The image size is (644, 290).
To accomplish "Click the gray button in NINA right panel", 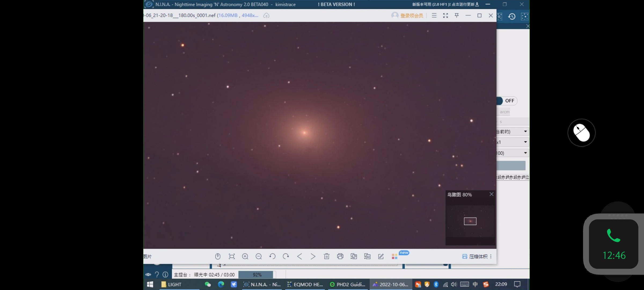I will [x=511, y=165].
